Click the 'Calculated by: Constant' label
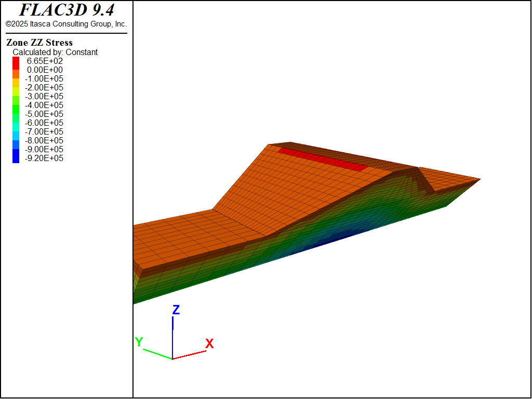Viewport: 532px width, 399px height. click(55, 52)
